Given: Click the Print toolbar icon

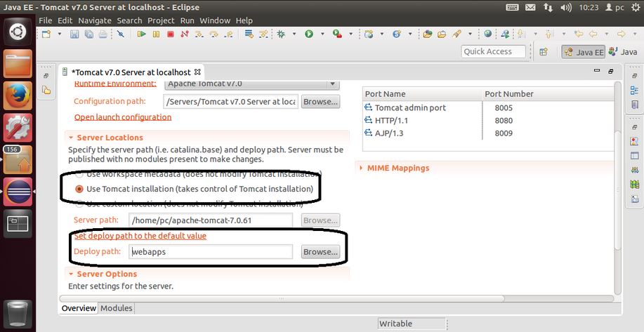Looking at the screenshot, I should [103, 34].
